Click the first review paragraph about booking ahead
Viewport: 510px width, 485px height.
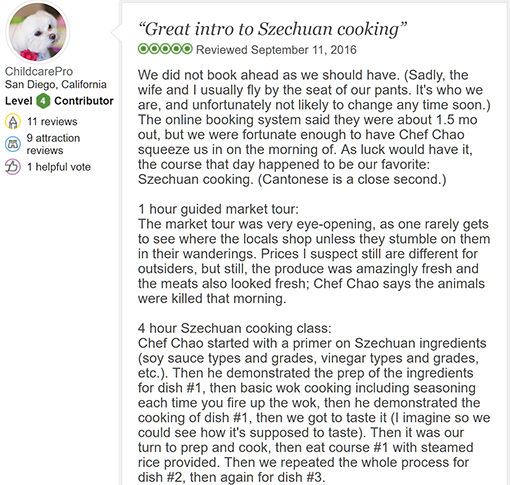tap(314, 127)
